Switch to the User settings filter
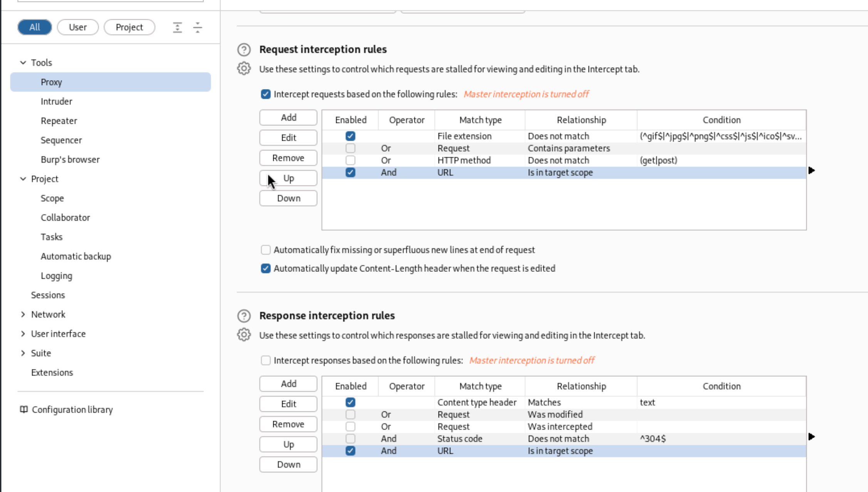The height and width of the screenshot is (492, 868). click(77, 27)
